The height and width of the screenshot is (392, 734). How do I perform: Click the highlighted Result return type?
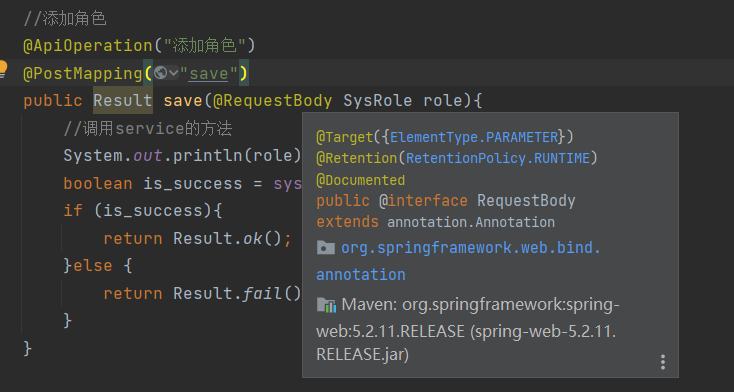pos(123,100)
